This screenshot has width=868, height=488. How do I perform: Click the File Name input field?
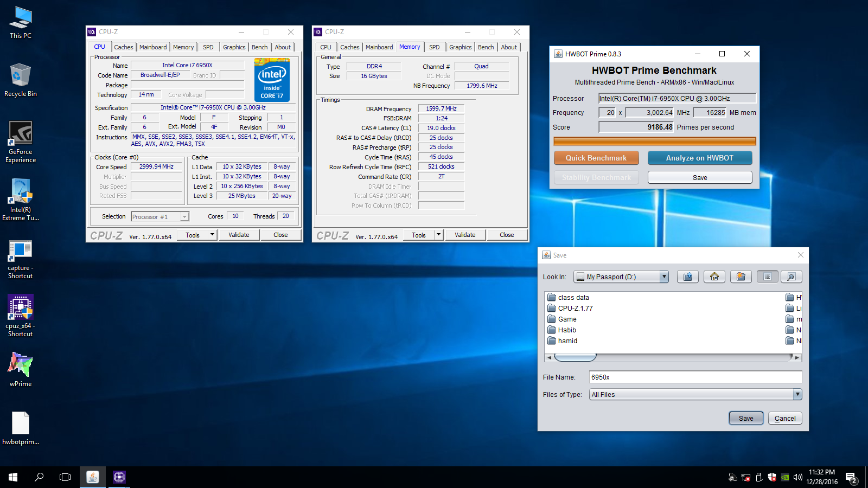click(695, 377)
